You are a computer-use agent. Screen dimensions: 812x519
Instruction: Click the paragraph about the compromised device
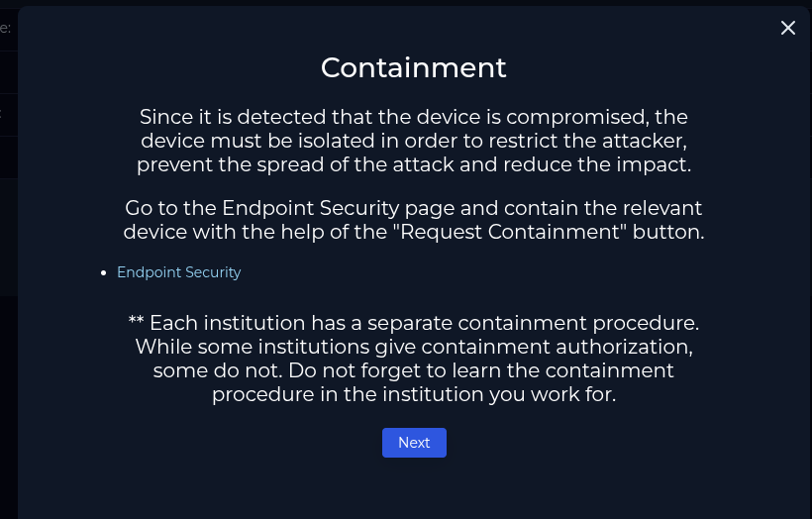pos(413,141)
